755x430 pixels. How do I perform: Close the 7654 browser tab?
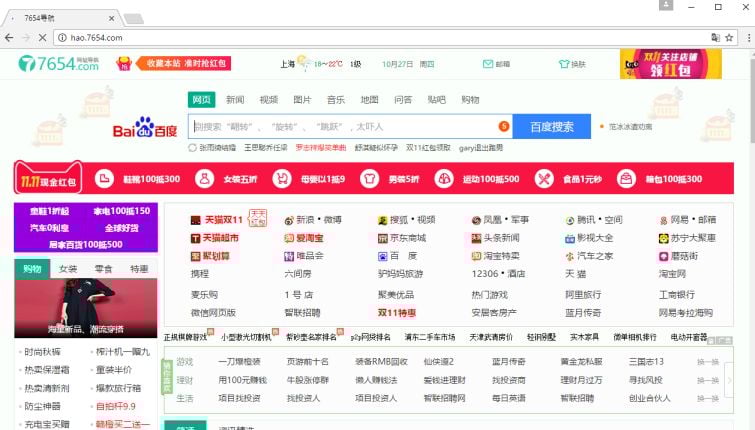[x=111, y=18]
